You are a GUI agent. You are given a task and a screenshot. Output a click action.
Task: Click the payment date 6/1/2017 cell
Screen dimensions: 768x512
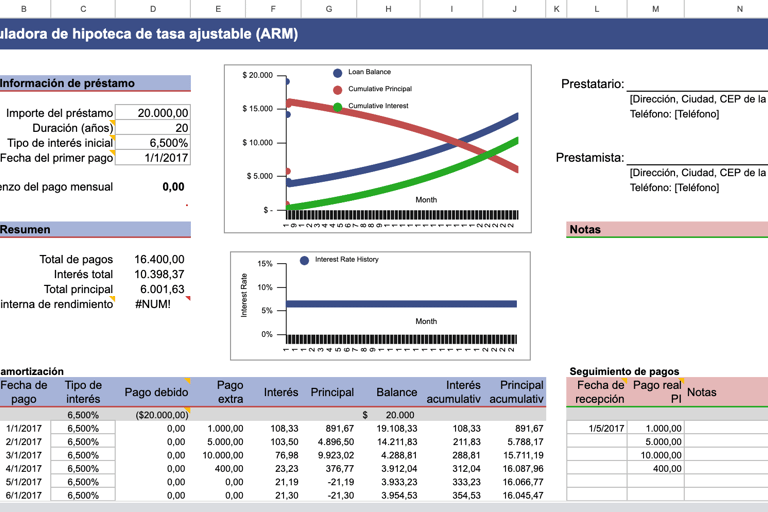24,495
